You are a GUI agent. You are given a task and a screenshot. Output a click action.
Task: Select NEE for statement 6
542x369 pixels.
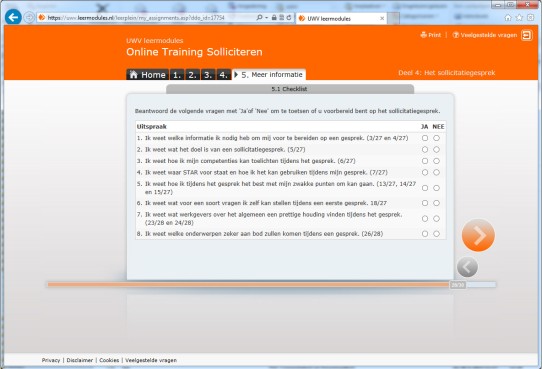click(x=437, y=203)
